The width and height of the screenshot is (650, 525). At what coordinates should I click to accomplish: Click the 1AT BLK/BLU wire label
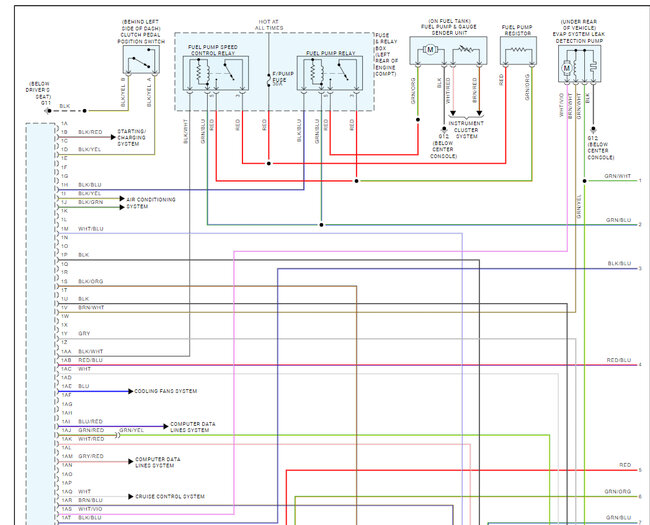click(x=90, y=518)
